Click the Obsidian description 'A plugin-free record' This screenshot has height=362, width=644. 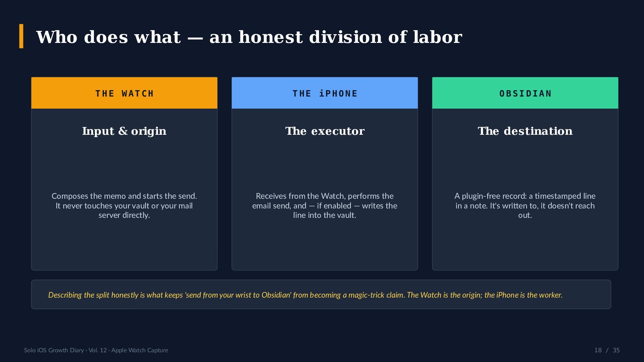coord(525,205)
